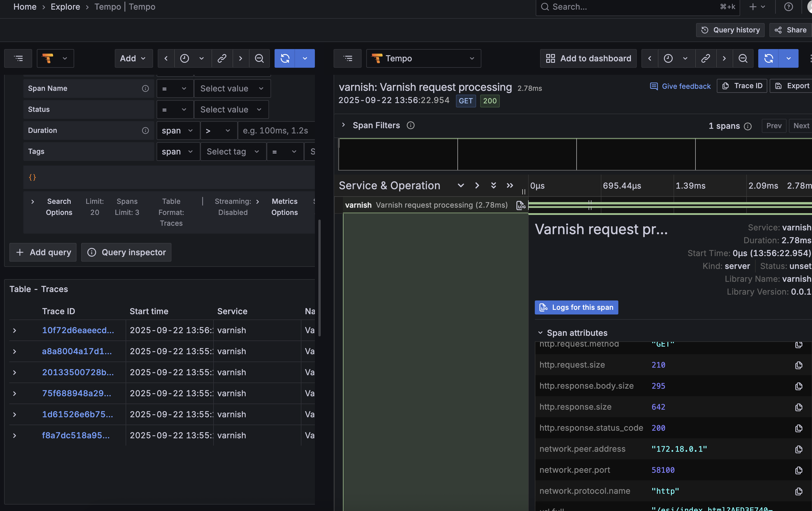This screenshot has width=812, height=511.
Task: Open trace a8a8004a17d1 link
Action: 77,351
